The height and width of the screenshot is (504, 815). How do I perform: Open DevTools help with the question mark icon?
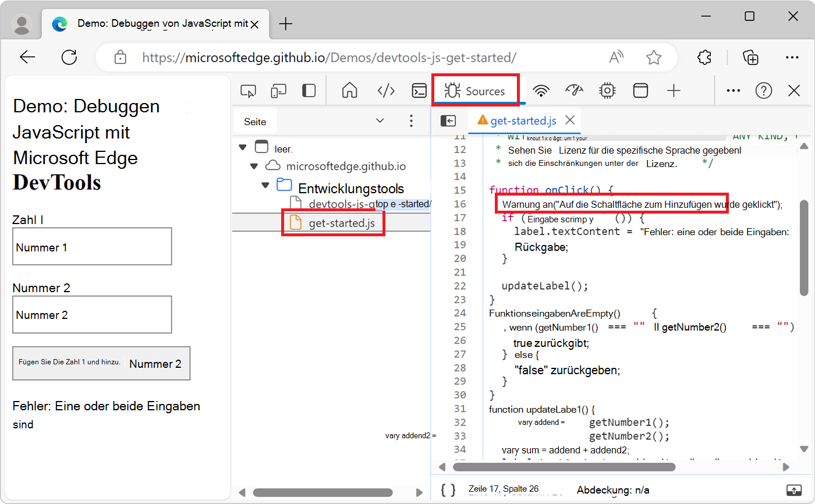[x=763, y=90]
